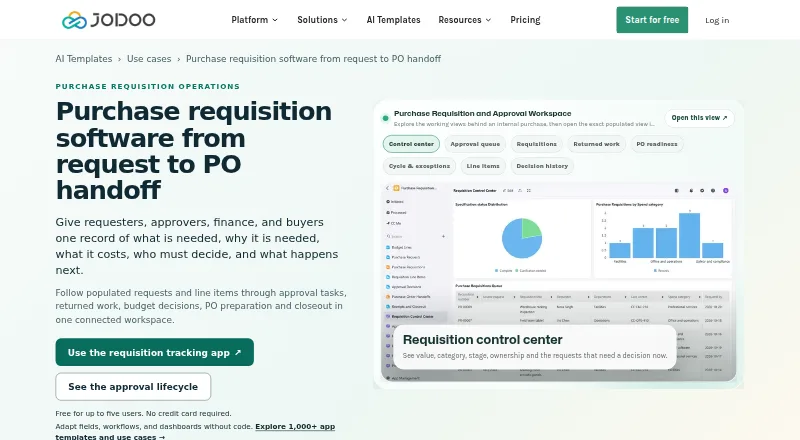Select the Approval queue tab
The image size is (800, 440).
(475, 144)
